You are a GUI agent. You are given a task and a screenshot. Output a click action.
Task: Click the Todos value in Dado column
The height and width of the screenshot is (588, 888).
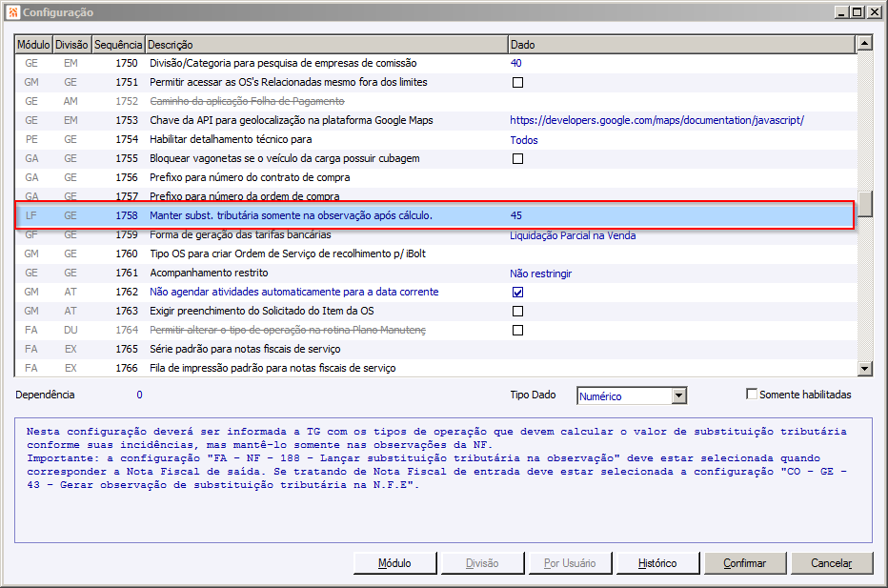pos(524,140)
